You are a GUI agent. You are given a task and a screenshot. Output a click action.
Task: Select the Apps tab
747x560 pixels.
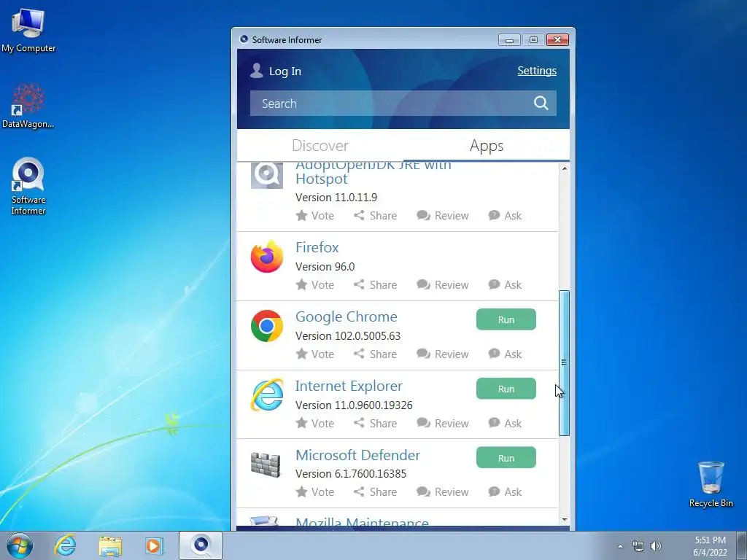pyautogui.click(x=487, y=145)
